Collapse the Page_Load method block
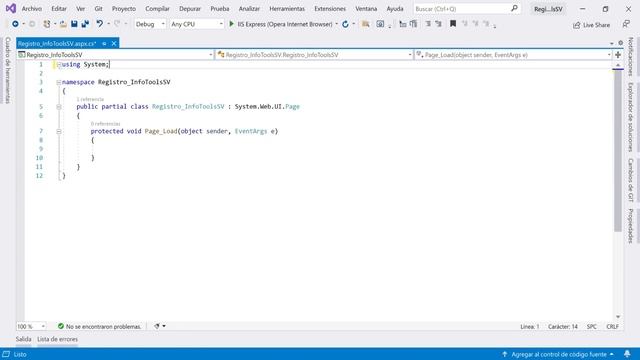This screenshot has width=640, height=360. pos(59,131)
